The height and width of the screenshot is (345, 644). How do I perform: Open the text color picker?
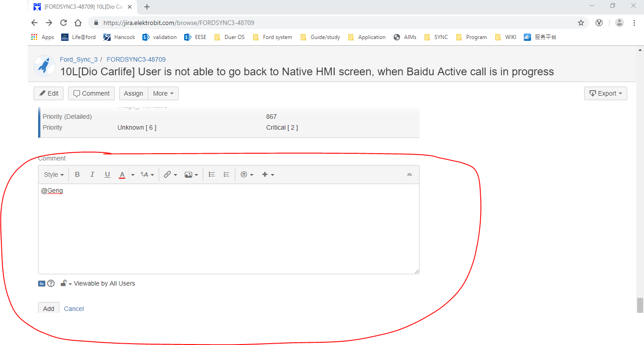coord(122,174)
